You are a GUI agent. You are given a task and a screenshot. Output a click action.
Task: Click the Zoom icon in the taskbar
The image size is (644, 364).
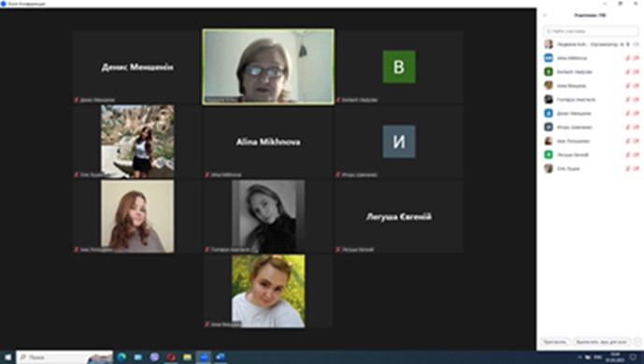pos(204,357)
